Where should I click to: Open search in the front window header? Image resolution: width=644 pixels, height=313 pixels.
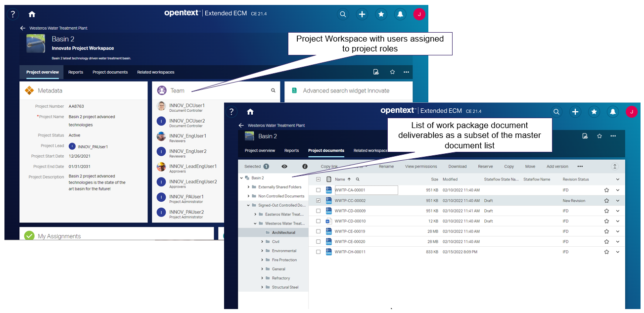pos(556,112)
